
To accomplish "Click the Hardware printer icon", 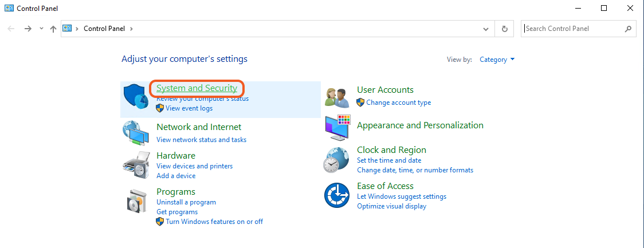I will coord(136,166).
